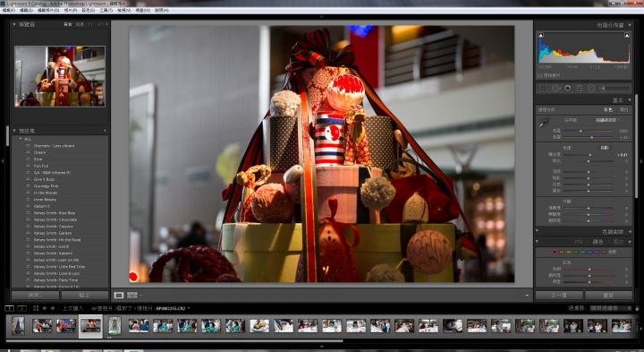Expand the Tone Curve (色調曲線) panel
The image size is (644, 352).
[x=630, y=232]
